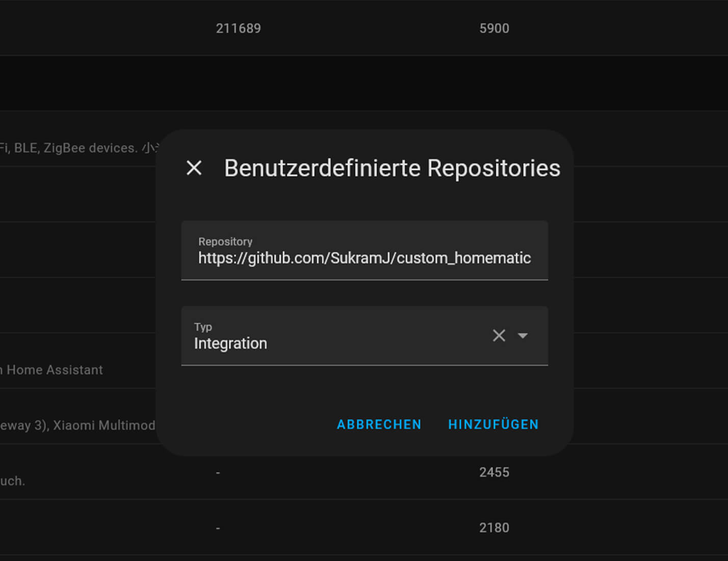
Task: Click the Typ field label
Action: tap(203, 327)
